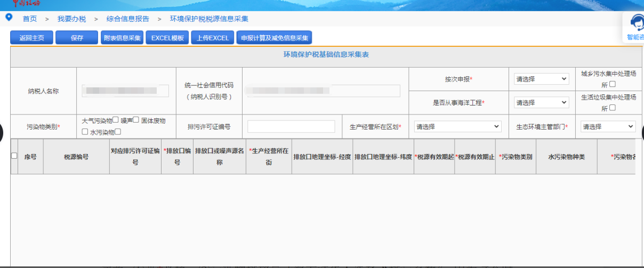Click the red logo in the top-left corner
The image size is (644, 268).
[x=27, y=3]
